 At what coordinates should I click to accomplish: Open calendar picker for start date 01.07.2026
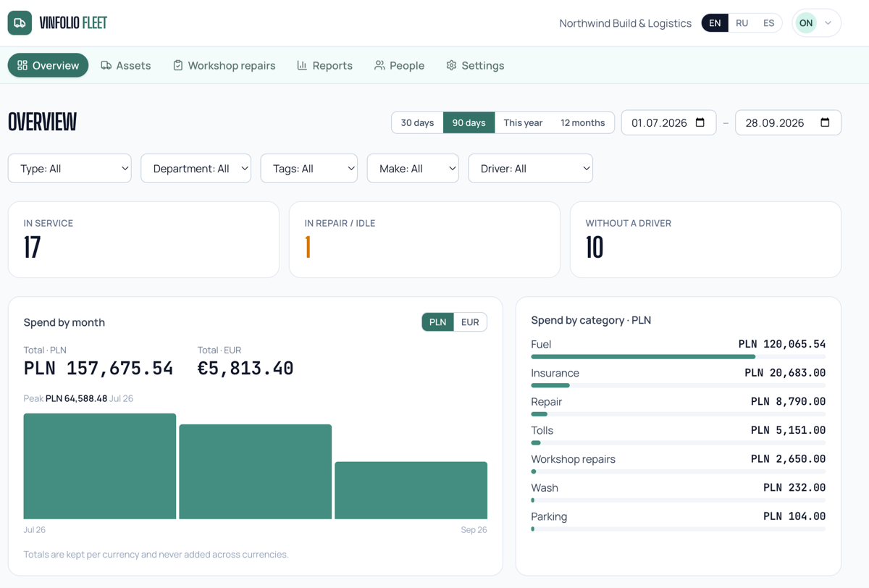click(x=700, y=122)
